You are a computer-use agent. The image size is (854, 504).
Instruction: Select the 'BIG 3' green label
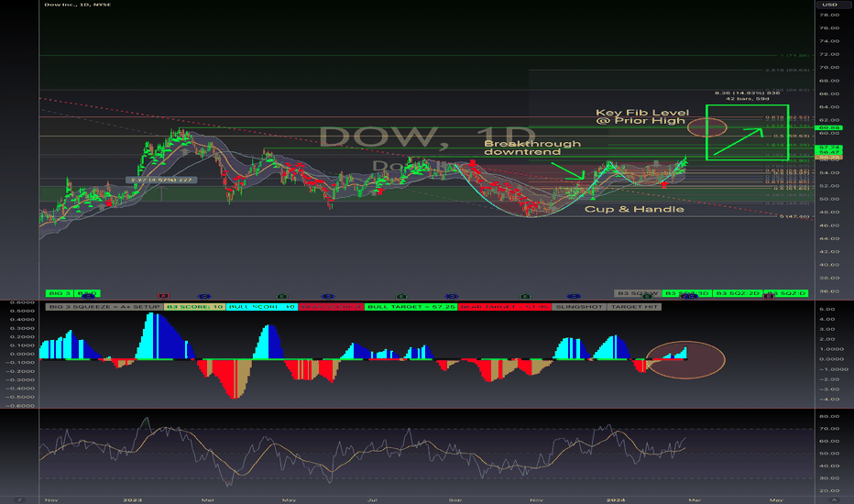pyautogui.click(x=60, y=293)
